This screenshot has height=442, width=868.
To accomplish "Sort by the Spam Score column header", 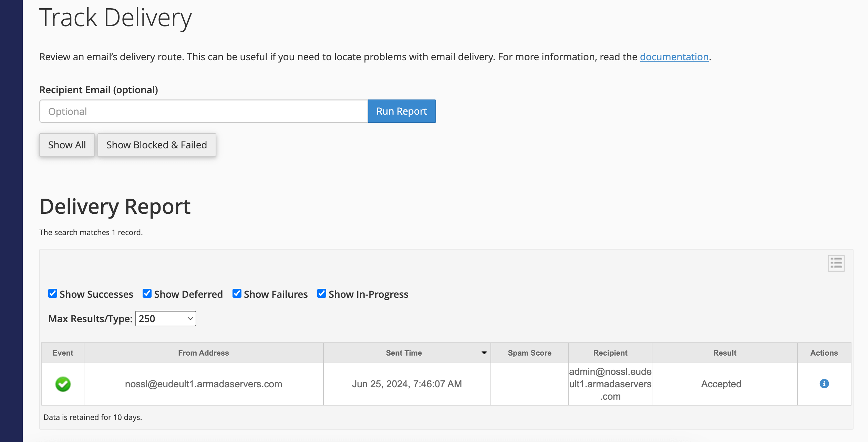I will (x=529, y=353).
